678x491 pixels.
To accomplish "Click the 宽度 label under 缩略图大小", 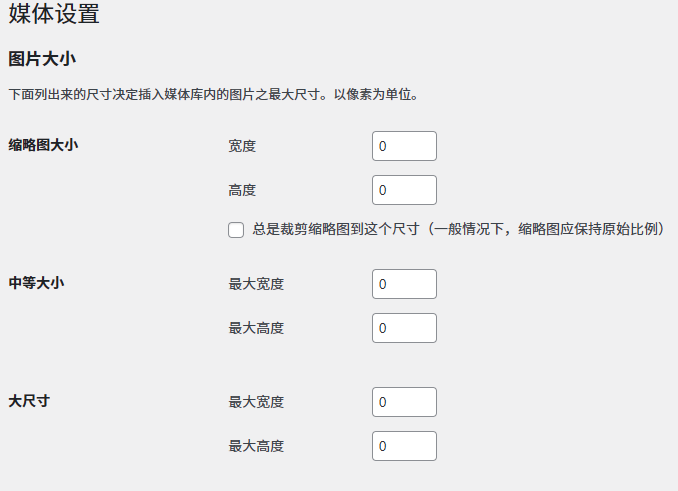I will (x=242, y=146).
